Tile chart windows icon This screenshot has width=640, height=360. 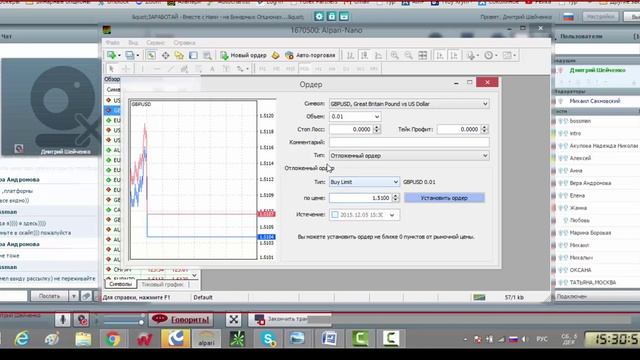coord(422,55)
